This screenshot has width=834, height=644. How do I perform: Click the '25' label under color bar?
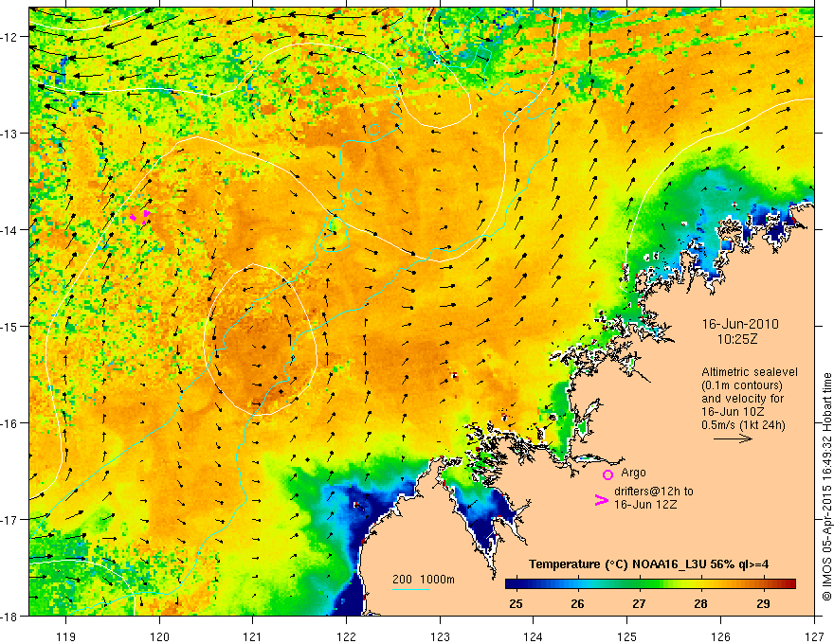tap(516, 603)
